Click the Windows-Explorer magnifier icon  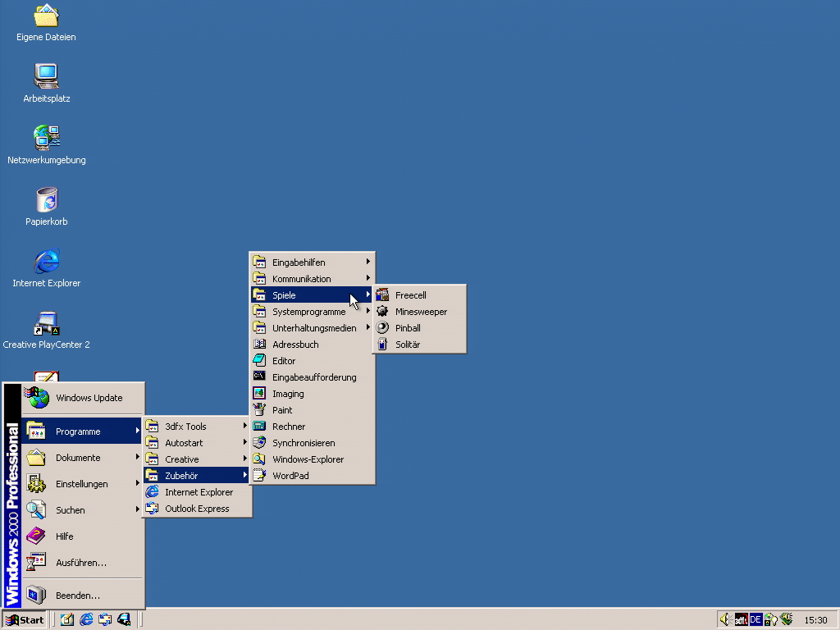point(259,459)
